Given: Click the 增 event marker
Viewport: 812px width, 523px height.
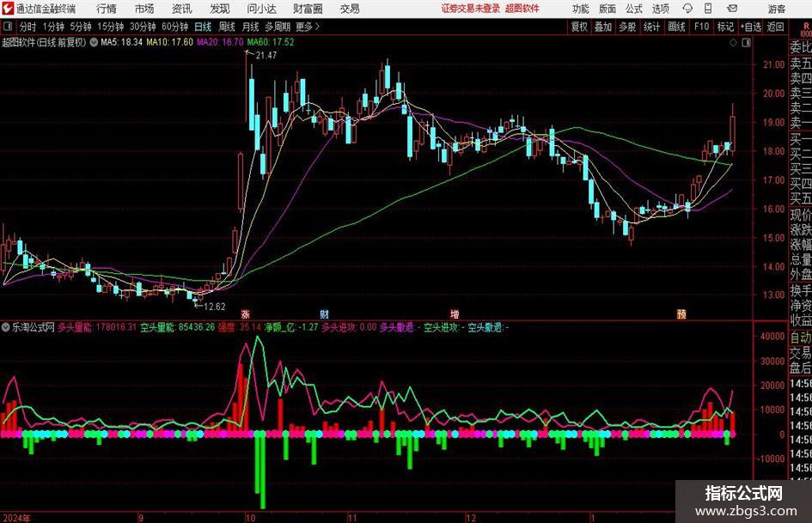Looking at the screenshot, I should [x=455, y=314].
